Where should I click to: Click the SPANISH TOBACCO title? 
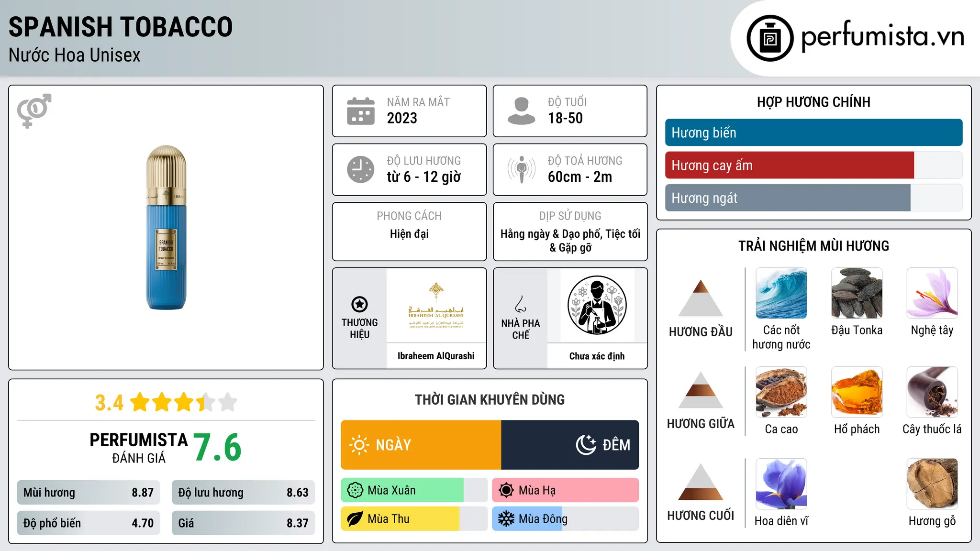click(x=121, y=27)
